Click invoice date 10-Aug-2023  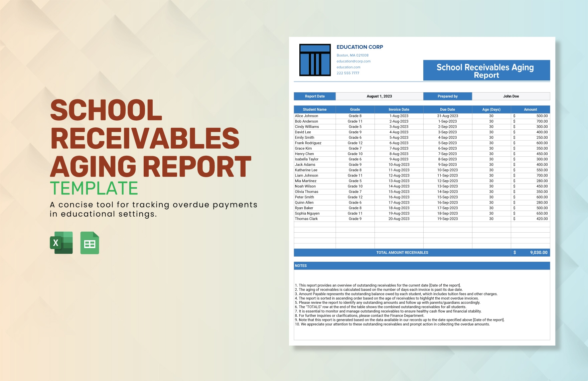point(399,164)
